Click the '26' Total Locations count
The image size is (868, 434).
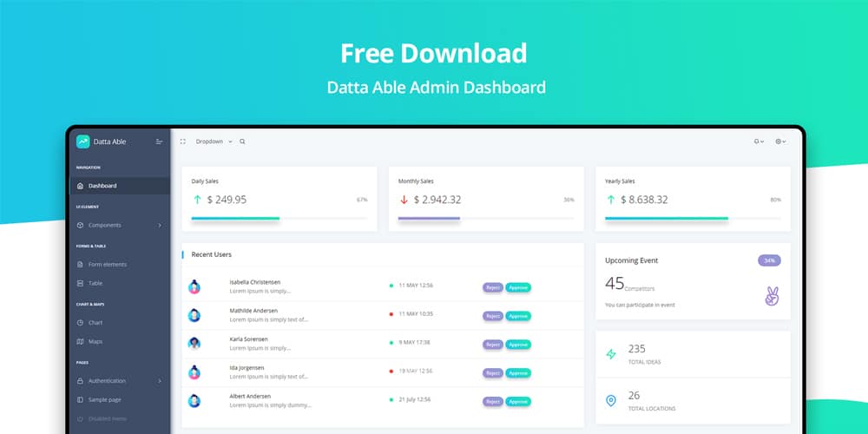634,395
